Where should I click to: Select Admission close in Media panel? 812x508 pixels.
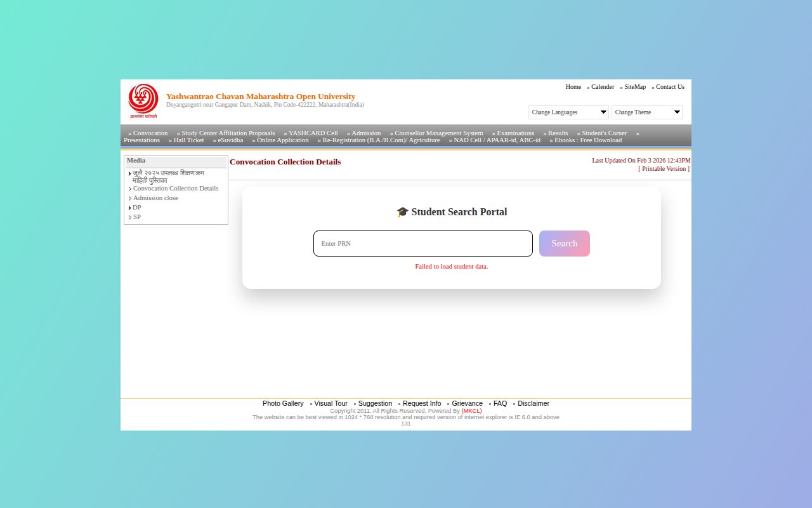point(155,198)
